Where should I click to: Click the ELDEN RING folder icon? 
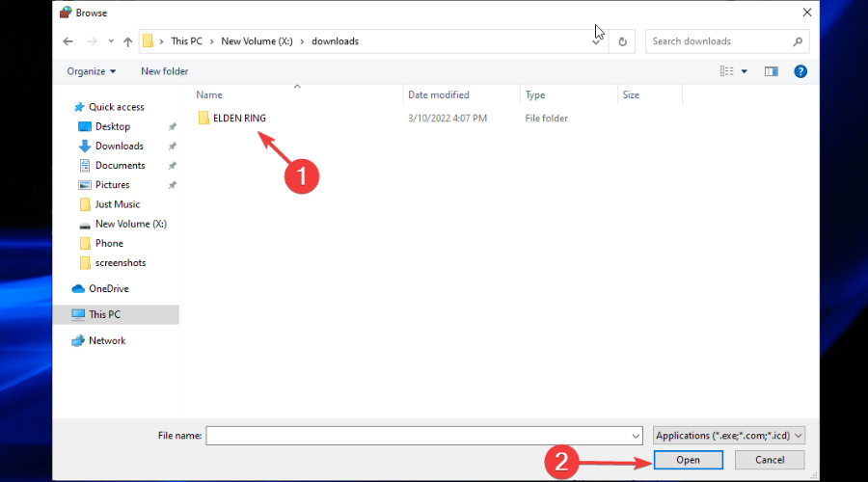tap(203, 118)
